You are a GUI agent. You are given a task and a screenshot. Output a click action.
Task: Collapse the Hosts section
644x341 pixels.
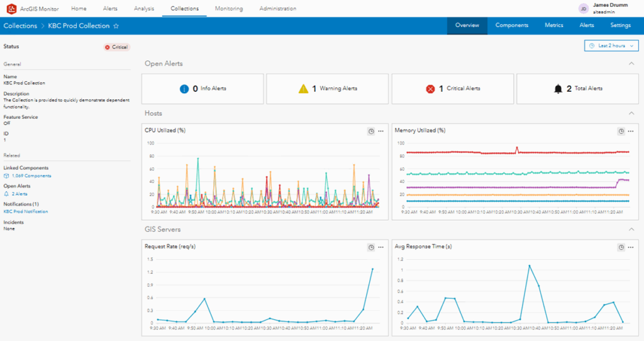(631, 113)
